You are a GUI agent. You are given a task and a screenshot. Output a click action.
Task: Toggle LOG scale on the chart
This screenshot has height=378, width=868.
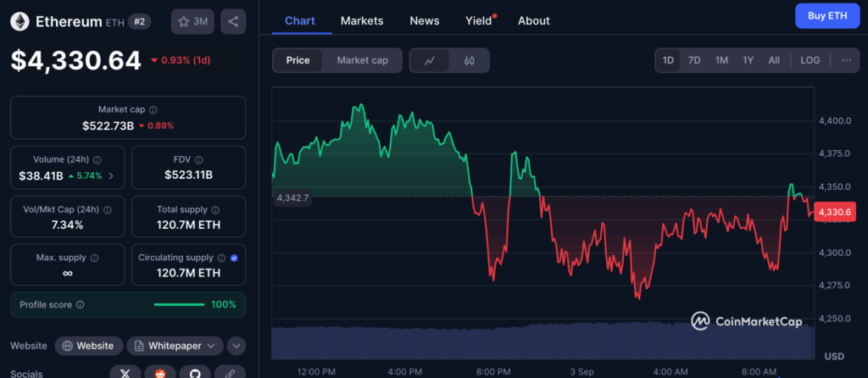[810, 60]
